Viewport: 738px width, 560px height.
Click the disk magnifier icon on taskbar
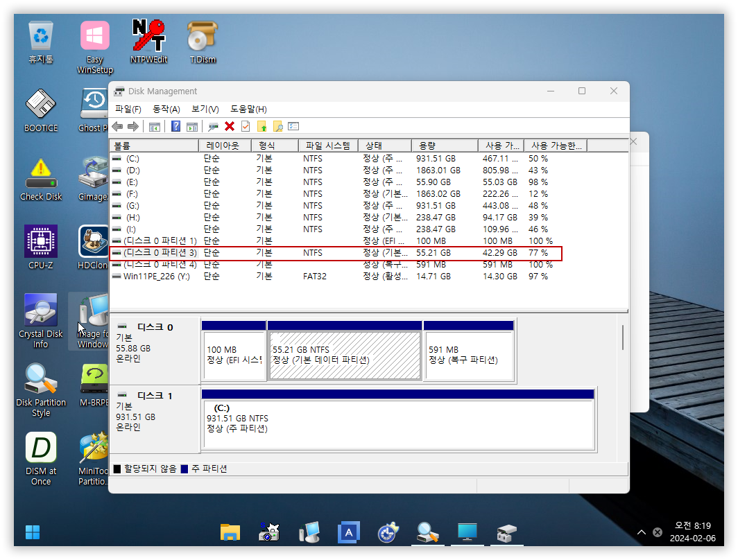(x=428, y=533)
